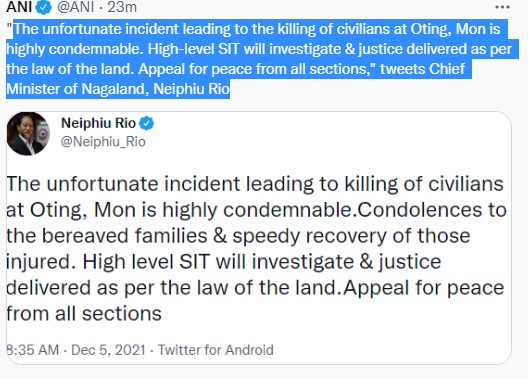Viewport: 528px width, 379px height.
Task: Click 'tweets Chief' in the highlighted text
Action: (423, 69)
